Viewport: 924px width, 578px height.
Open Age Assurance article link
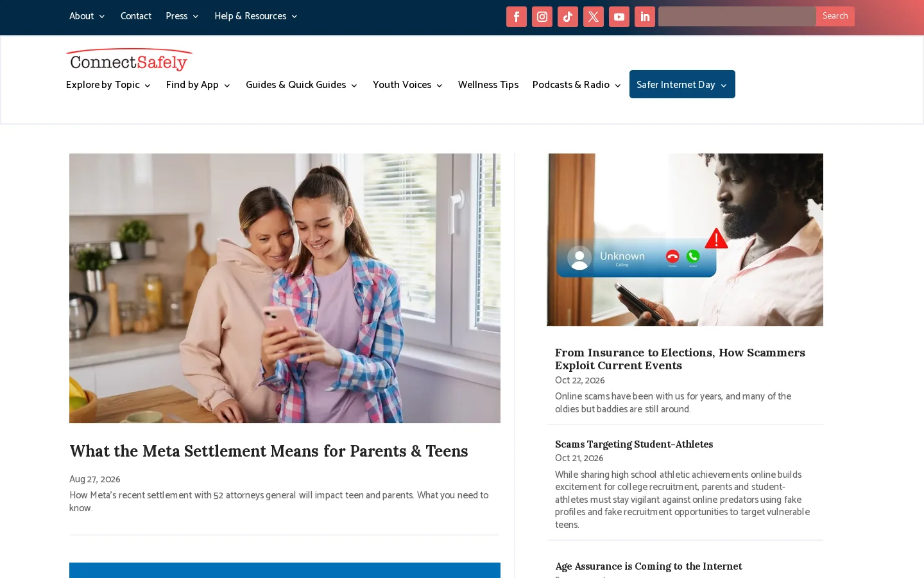point(648,566)
